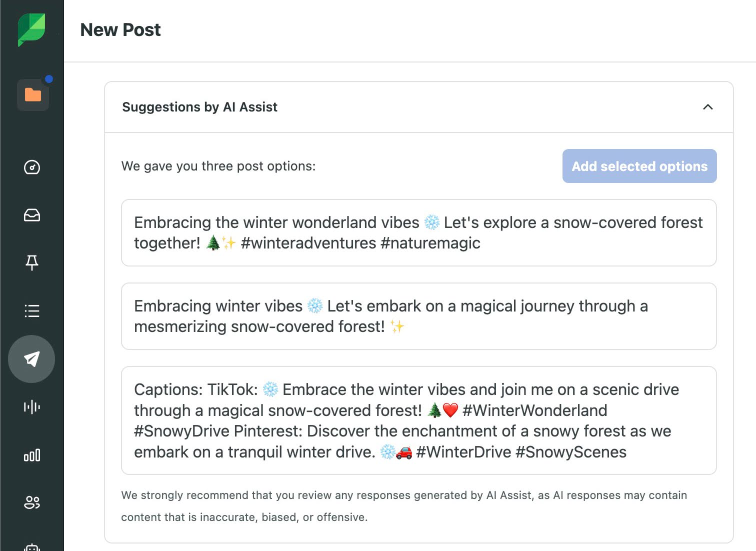756x551 pixels.
Task: Click the New Post heading
Action: [120, 29]
